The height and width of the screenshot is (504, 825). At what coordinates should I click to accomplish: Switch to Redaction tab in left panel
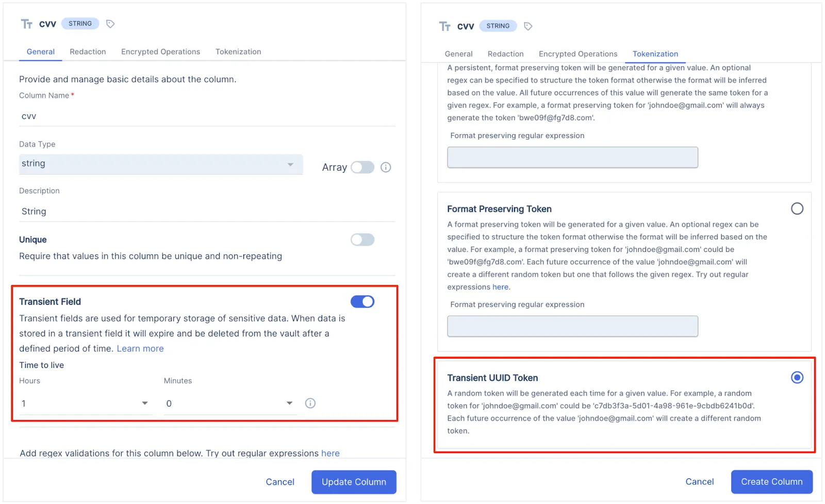[x=88, y=52]
